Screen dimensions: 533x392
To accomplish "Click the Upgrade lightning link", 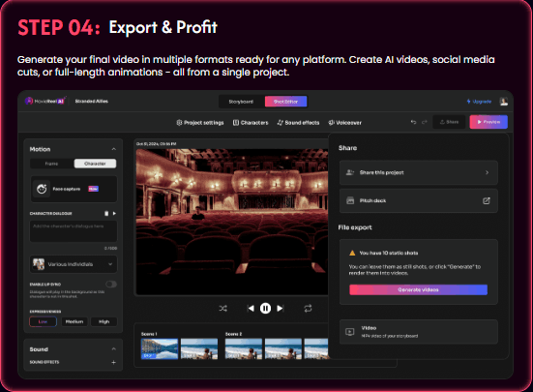I will click(x=479, y=102).
